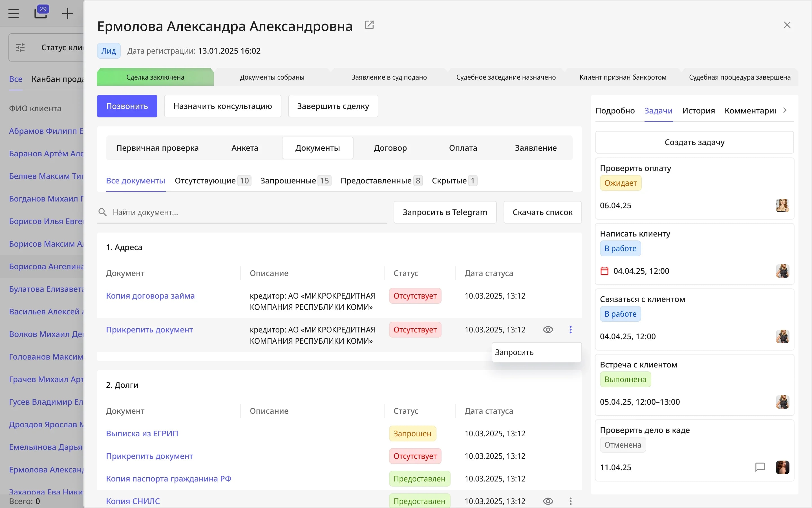Viewport: 812px width, 508px height.
Task: Click assignee avatar in Связаться с клиентом task
Action: [782, 336]
